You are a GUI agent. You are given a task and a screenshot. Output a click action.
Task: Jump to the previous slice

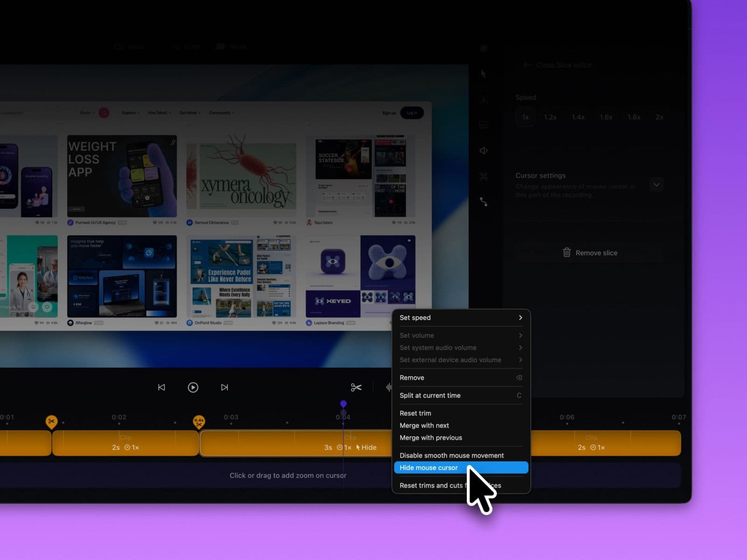[162, 387]
